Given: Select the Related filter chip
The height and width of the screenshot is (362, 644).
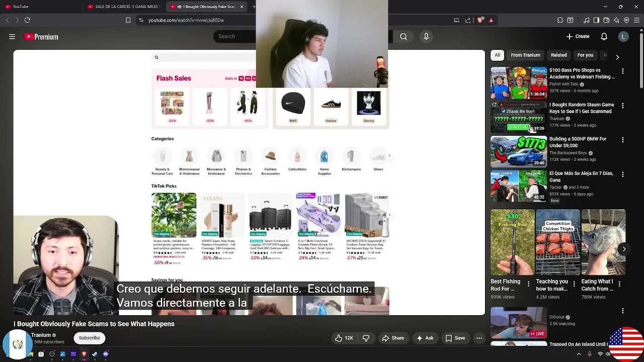Looking at the screenshot, I should (x=558, y=55).
